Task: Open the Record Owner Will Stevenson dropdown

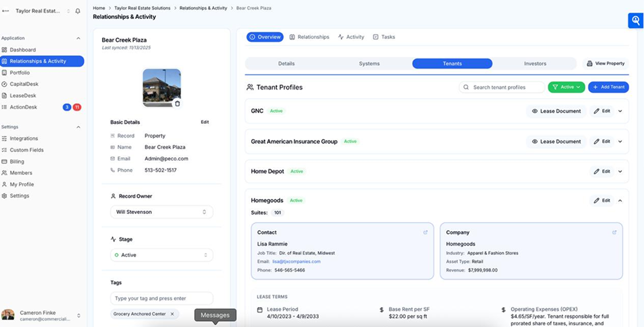Action: pos(161,212)
